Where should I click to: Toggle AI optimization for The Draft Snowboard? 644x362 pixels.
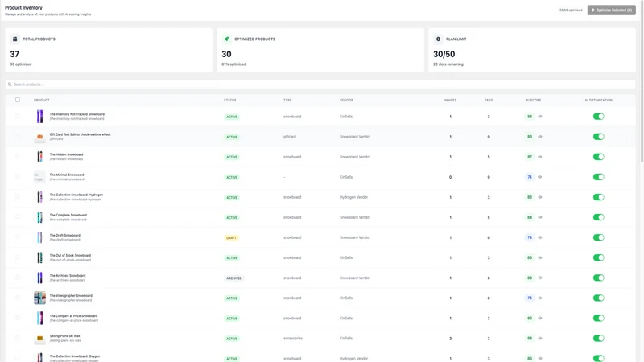pyautogui.click(x=598, y=237)
